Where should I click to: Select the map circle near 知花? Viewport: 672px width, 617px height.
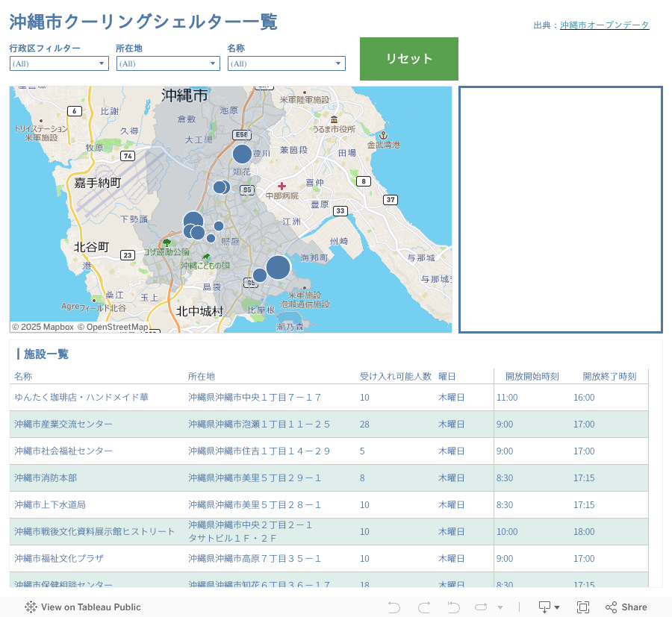pos(242,154)
